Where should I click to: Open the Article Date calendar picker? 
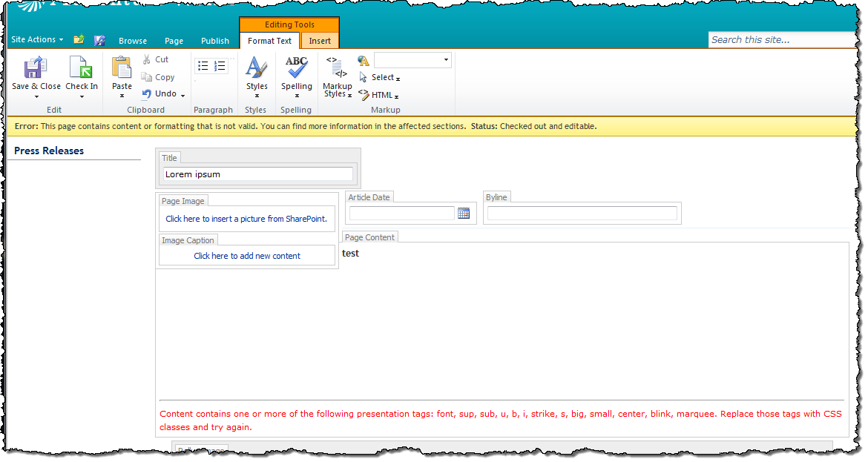point(464,213)
